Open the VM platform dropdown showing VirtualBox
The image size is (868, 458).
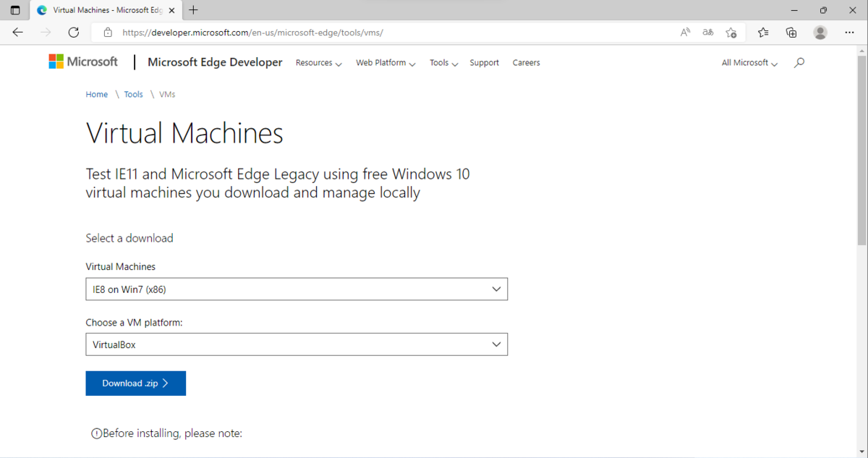click(297, 344)
